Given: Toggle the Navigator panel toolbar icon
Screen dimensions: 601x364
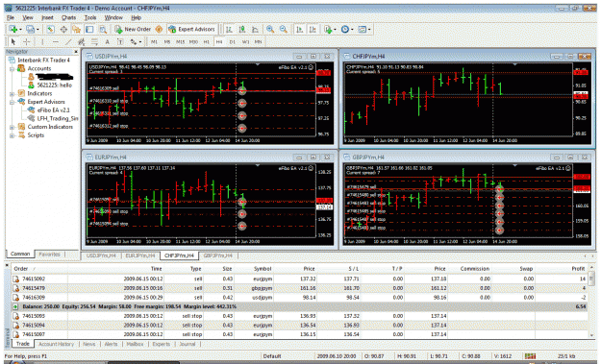Looking at the screenshot, I should pos(76,30).
